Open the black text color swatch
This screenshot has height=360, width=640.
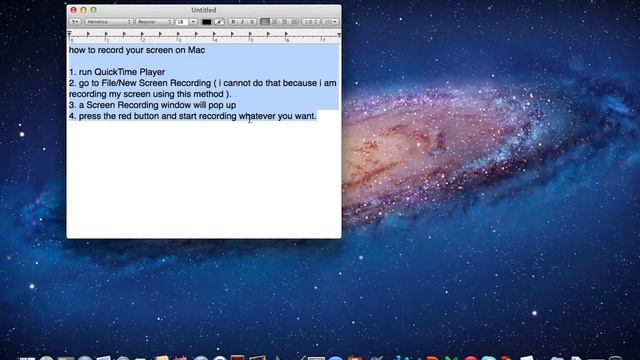[x=207, y=22]
